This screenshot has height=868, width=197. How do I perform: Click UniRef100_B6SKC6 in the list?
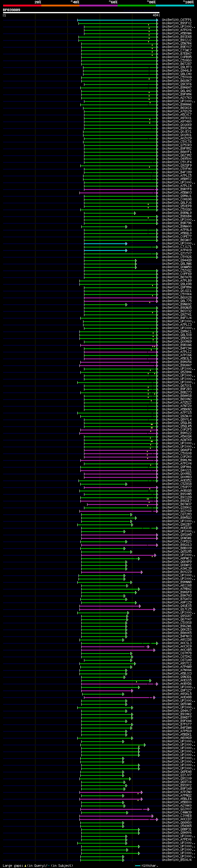(177, 108)
